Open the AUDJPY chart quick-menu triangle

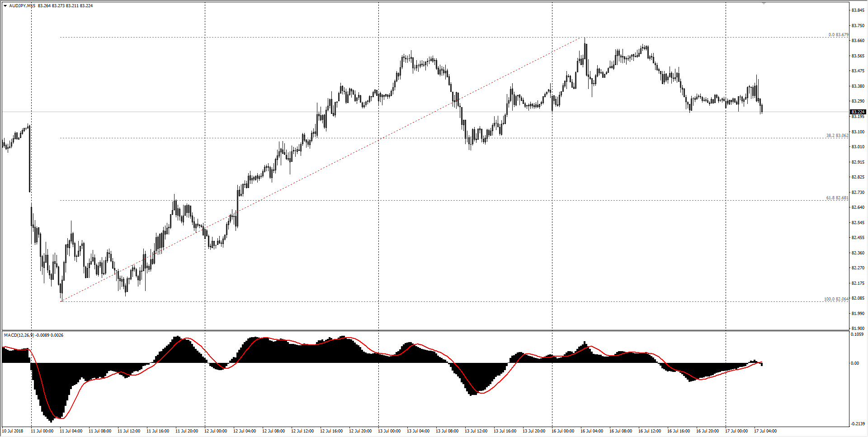5,6
